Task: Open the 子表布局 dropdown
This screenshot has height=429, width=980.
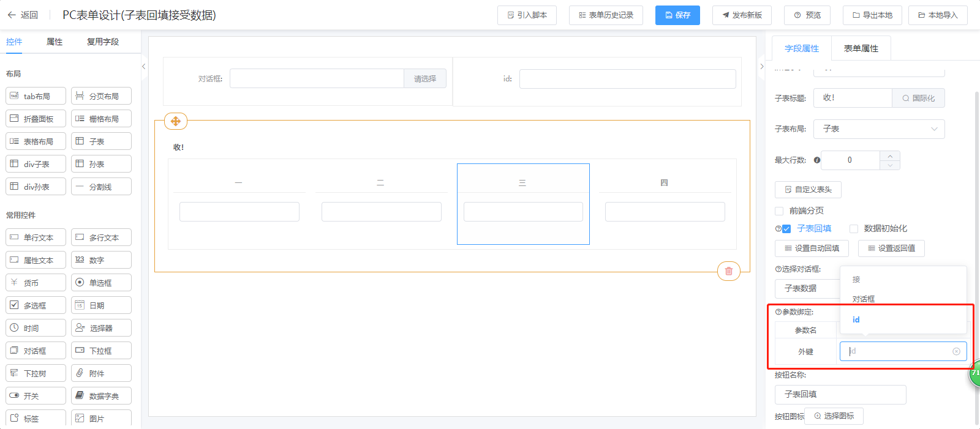Action: 878,129
